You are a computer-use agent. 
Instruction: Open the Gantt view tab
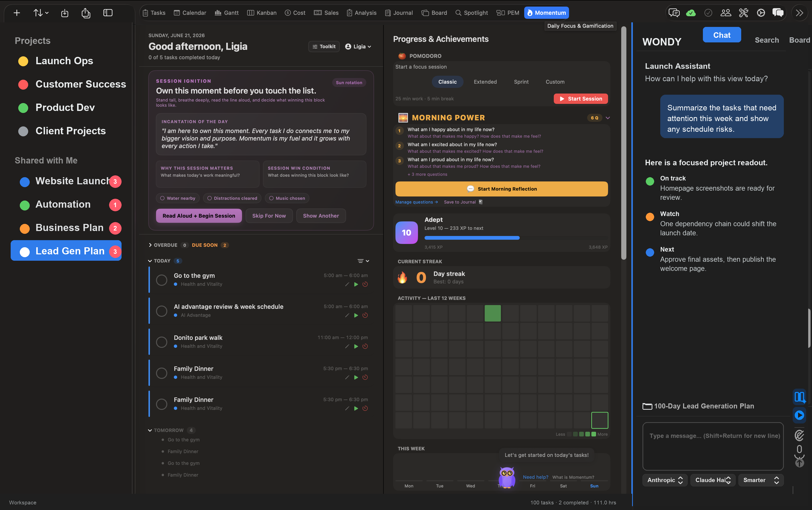click(227, 13)
